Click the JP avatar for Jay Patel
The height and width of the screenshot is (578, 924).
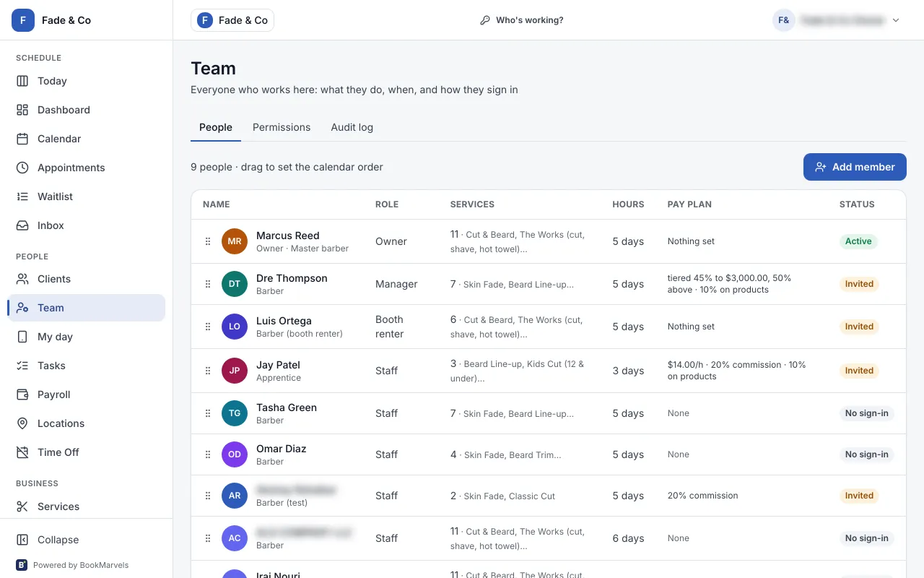(x=235, y=371)
